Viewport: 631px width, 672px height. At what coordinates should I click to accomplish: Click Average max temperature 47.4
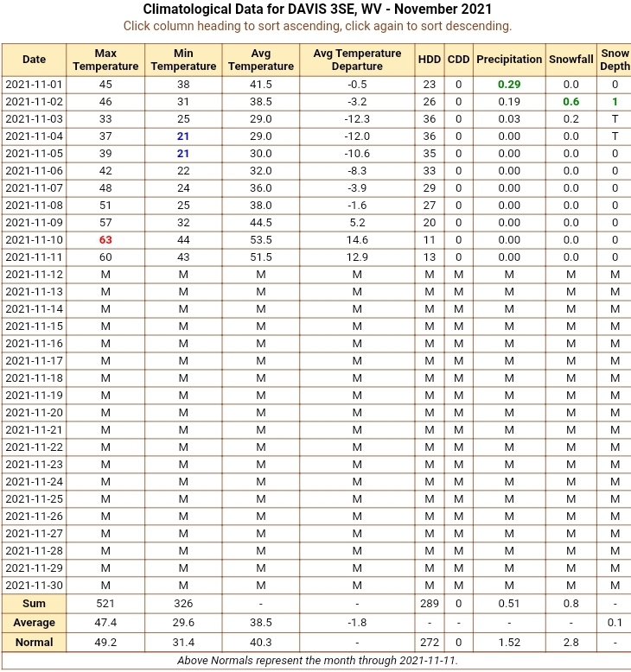(105, 623)
